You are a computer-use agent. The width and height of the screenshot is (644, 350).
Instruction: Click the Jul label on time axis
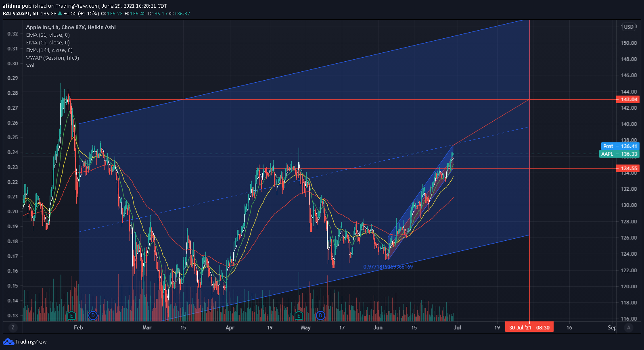tap(457, 327)
